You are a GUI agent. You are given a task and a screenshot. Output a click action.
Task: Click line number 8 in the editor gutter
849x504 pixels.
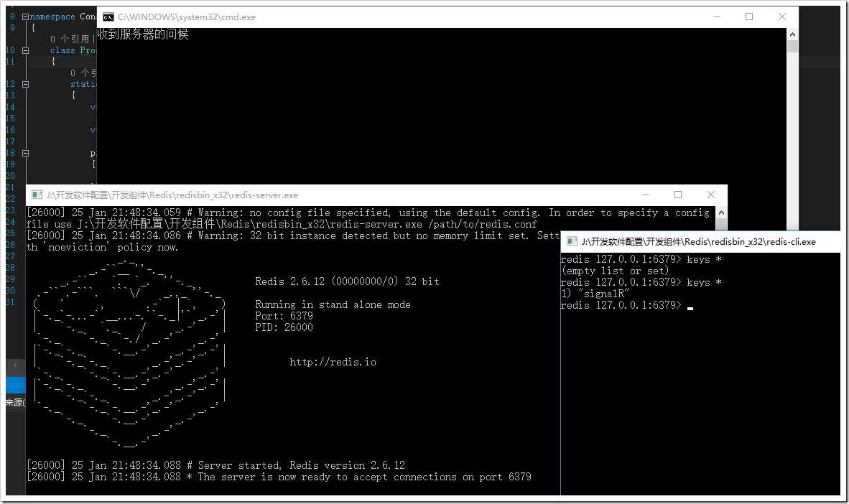(12, 17)
